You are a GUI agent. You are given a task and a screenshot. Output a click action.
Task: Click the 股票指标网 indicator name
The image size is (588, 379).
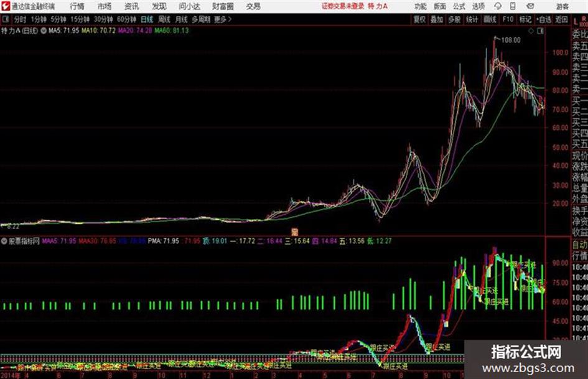point(24,241)
